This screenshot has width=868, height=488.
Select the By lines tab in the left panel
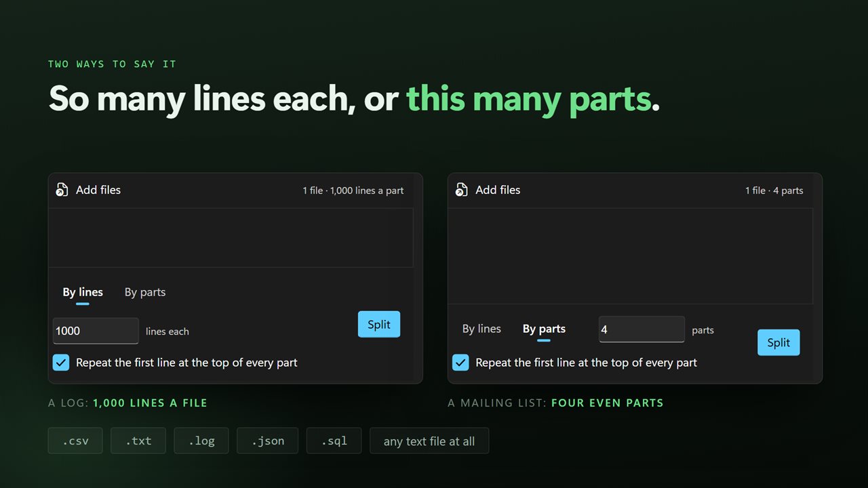[x=83, y=292]
